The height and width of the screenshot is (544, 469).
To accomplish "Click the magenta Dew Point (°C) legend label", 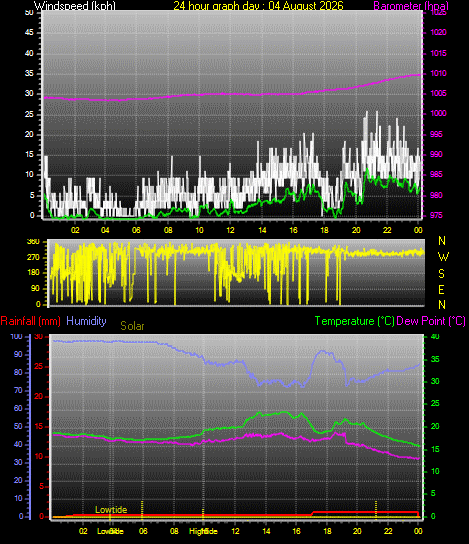I will pos(431,321).
